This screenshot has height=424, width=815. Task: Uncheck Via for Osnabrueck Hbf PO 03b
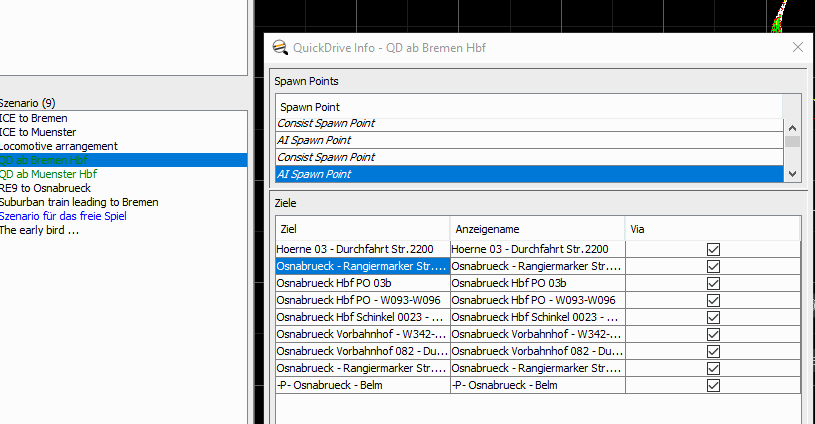click(x=713, y=283)
